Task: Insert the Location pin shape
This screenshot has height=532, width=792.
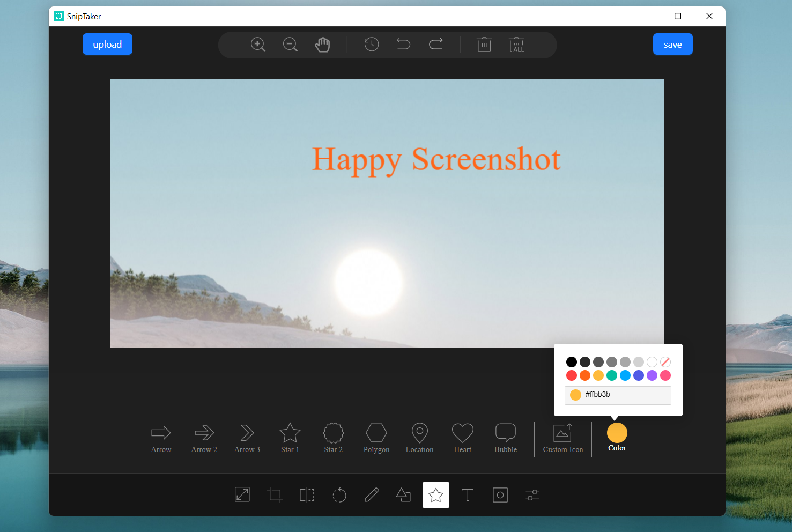Action: tap(419, 439)
